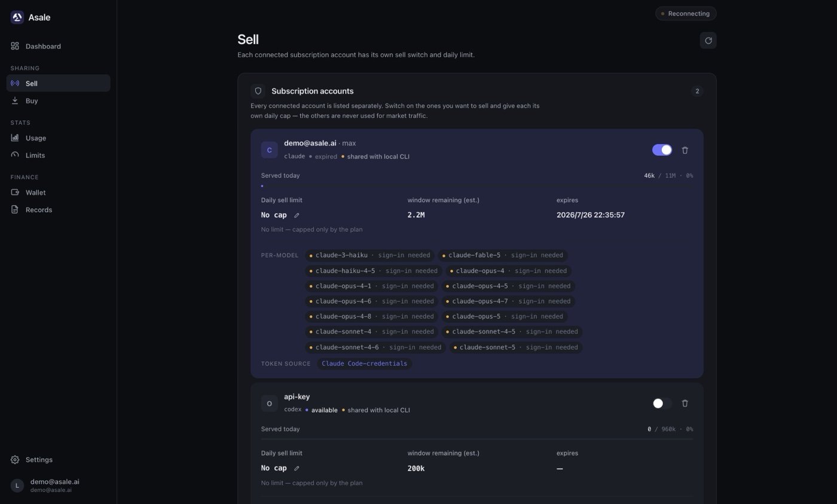The height and width of the screenshot is (504, 837).
Task: Edit daily sell limit for api-key account
Action: [x=297, y=468]
